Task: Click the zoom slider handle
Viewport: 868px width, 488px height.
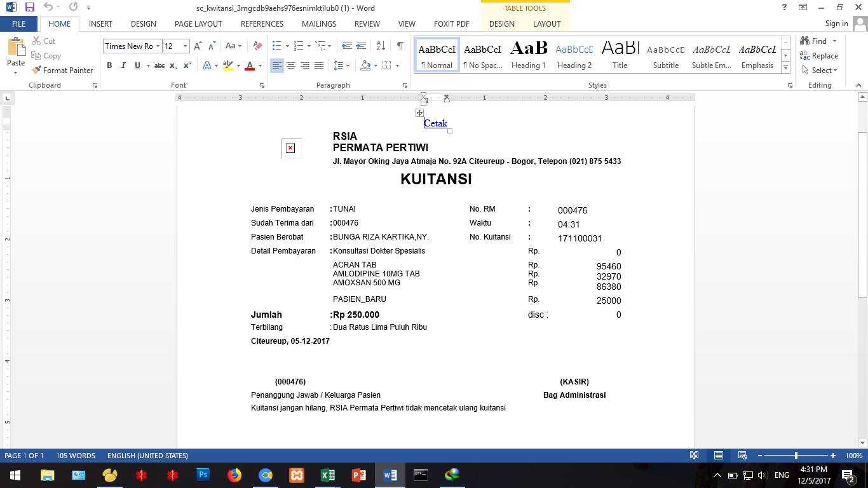Action: [796, 456]
